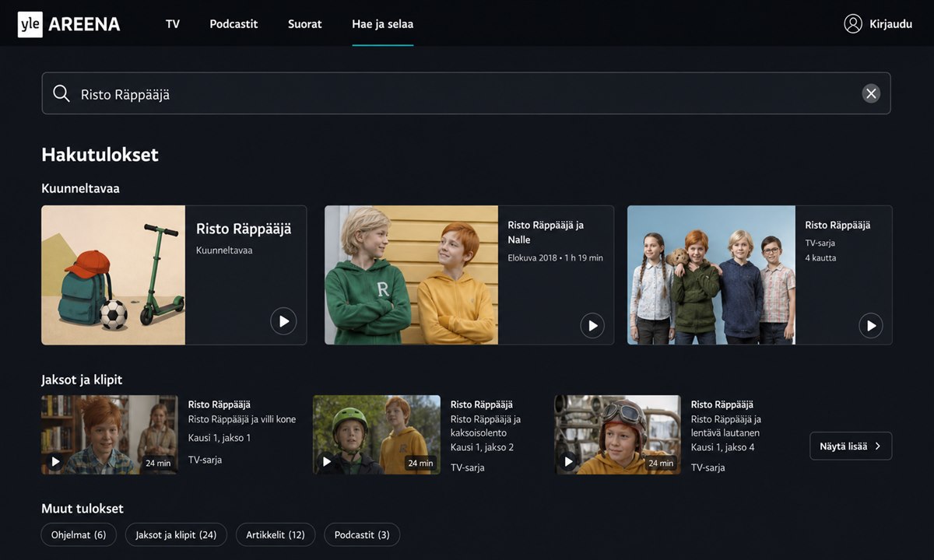Screen dimensions: 934x560
Task: Click the Kirjaudu login link
Action: pyautogui.click(x=890, y=24)
